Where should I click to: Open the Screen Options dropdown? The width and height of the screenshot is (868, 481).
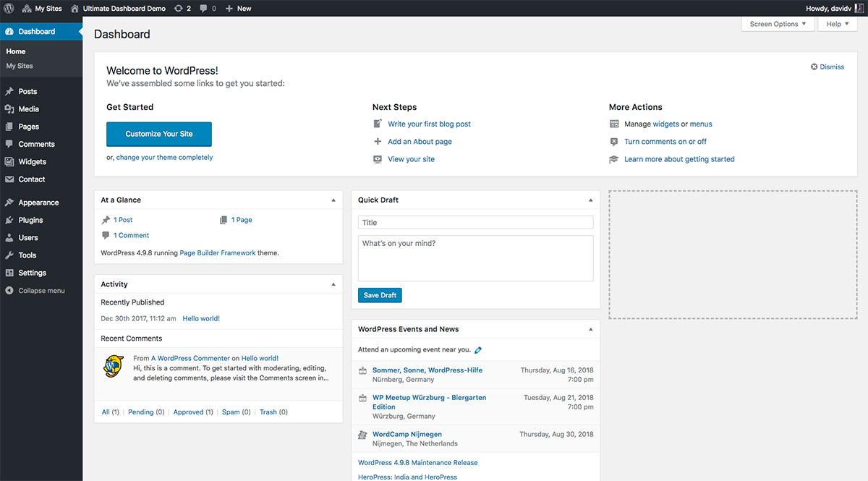coord(778,24)
